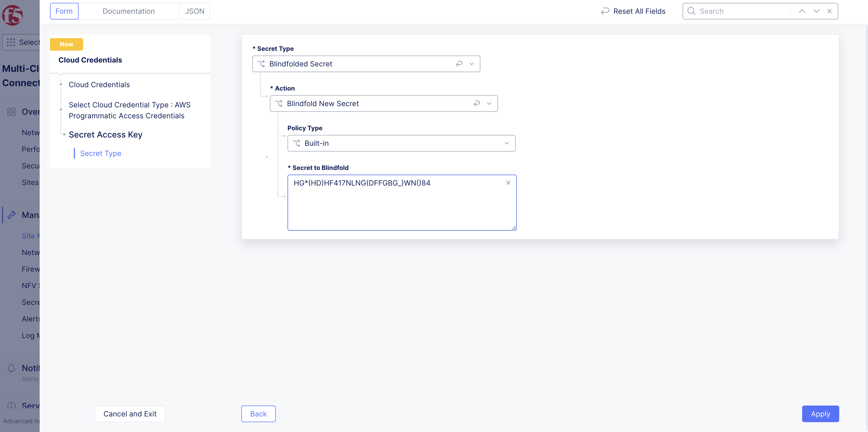868x432 pixels.
Task: Open the Documentation tab
Action: click(129, 11)
